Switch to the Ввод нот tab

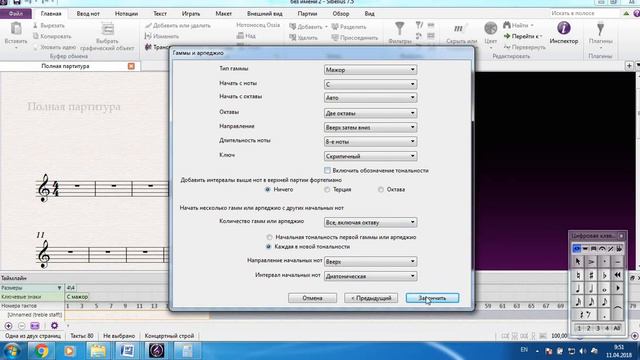tap(88, 13)
